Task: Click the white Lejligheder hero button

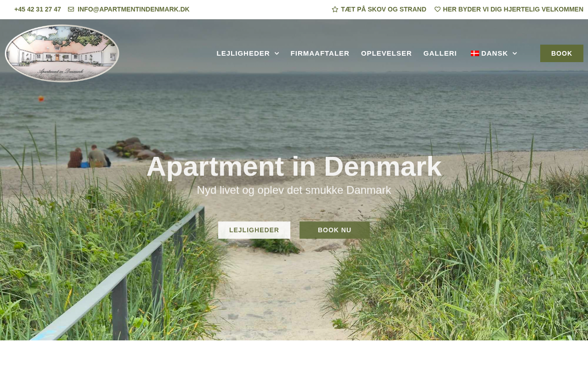Action: tap(254, 230)
